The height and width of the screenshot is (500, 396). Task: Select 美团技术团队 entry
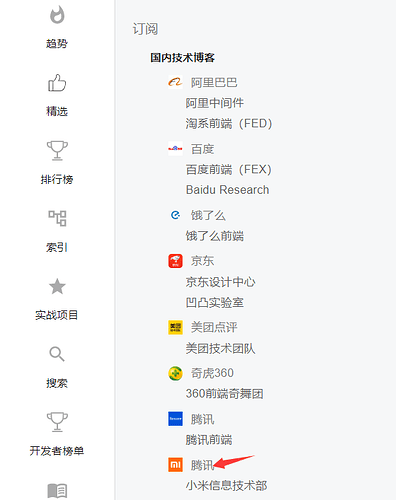click(220, 349)
